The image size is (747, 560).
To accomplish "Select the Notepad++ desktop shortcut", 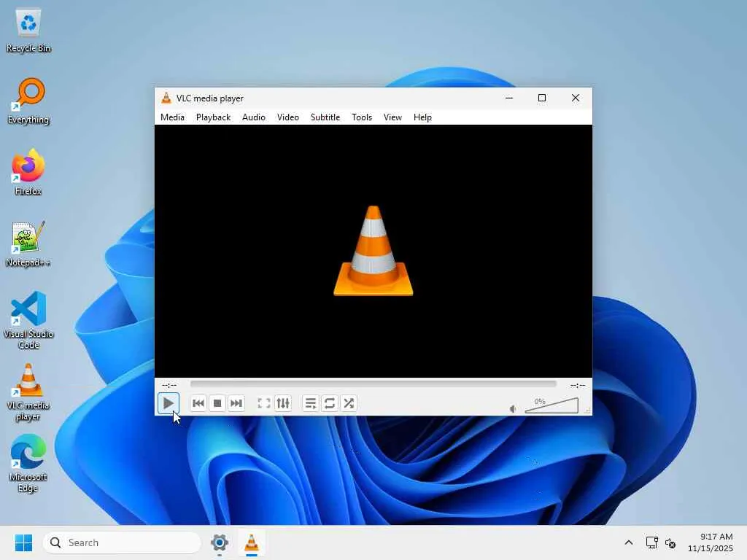I will click(x=28, y=244).
